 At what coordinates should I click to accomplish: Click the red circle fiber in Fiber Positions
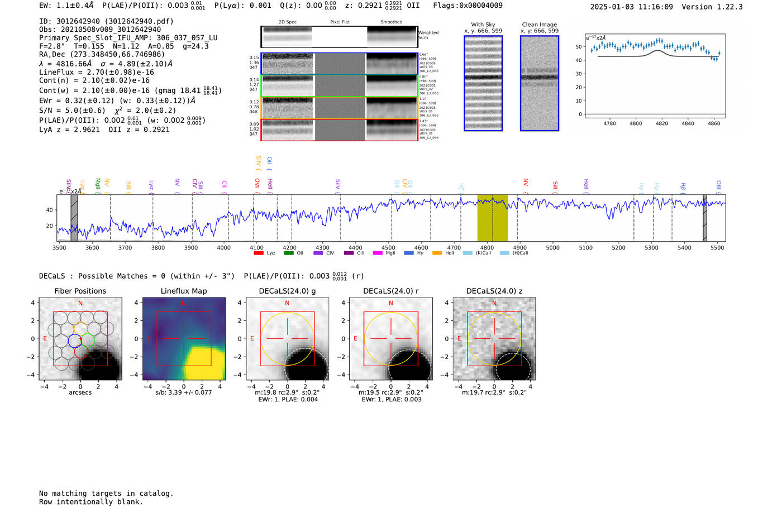82,352
